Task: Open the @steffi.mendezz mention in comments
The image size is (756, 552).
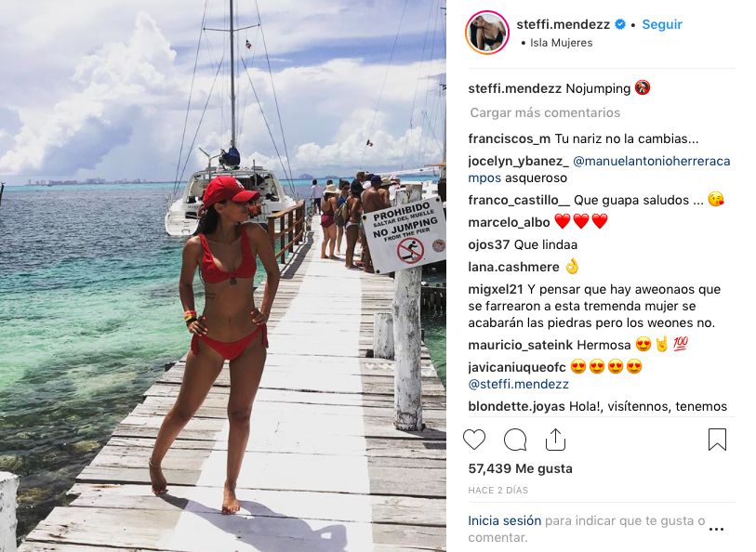Action: 518,385
